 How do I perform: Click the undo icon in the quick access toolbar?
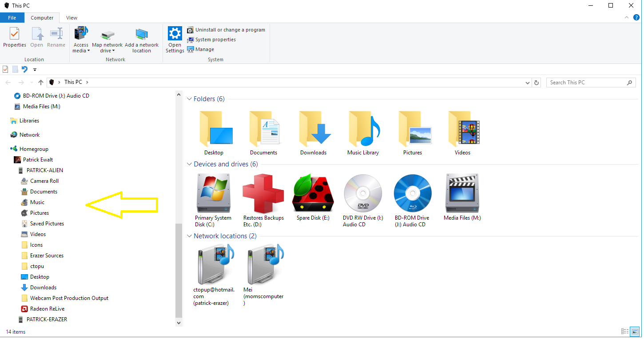[25, 69]
